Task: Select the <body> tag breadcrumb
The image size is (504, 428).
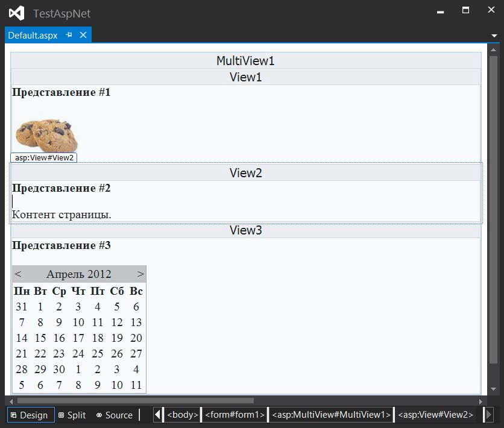Action: tap(182, 415)
